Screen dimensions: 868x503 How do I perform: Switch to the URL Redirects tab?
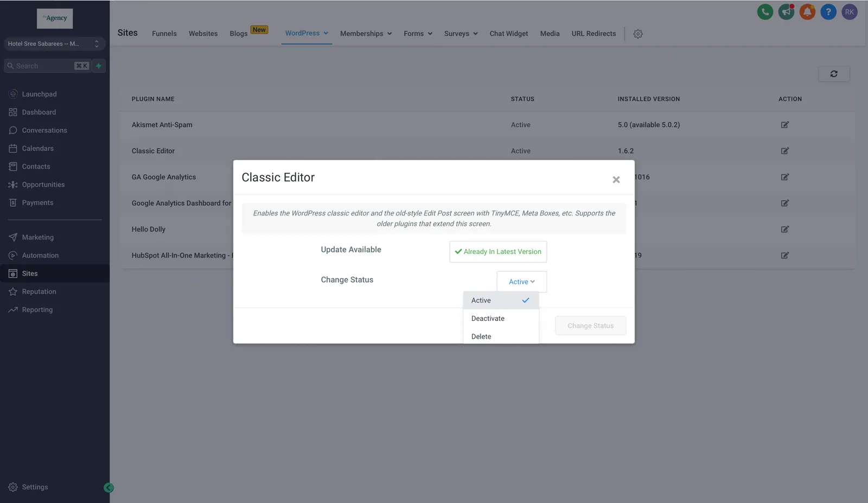(593, 34)
